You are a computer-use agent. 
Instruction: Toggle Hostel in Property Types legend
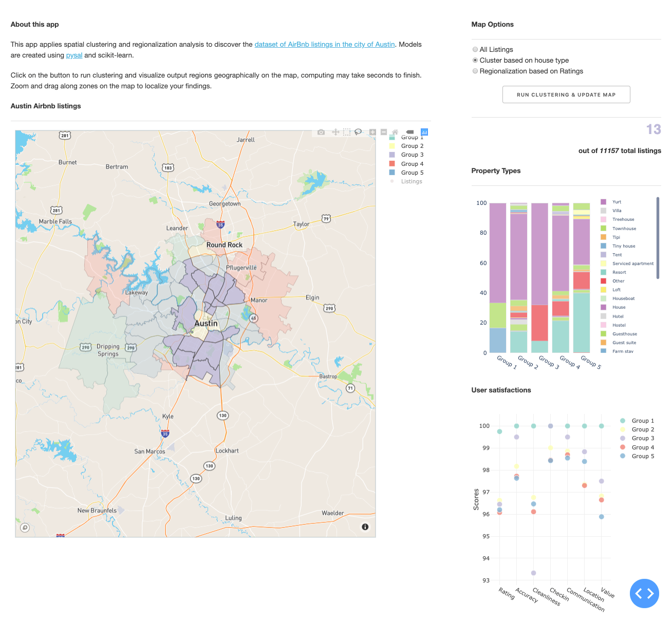(619, 325)
